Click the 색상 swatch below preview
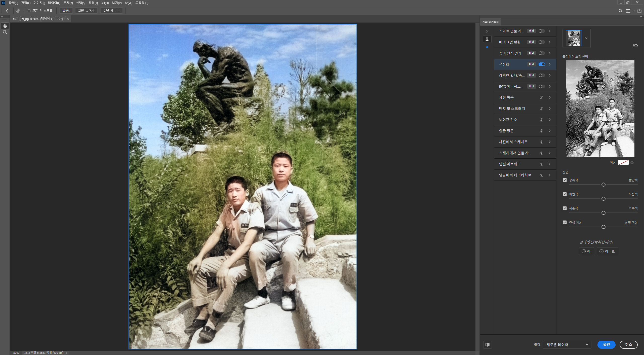The width and height of the screenshot is (644, 355). tap(623, 163)
